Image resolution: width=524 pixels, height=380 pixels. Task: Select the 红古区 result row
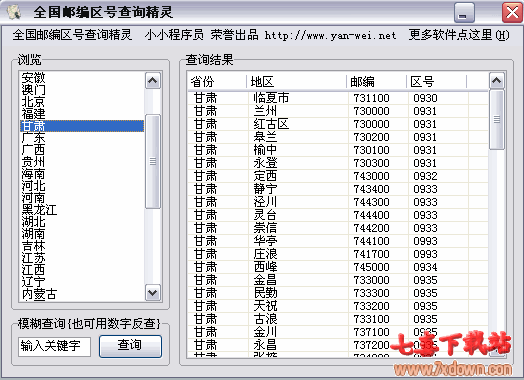pyautogui.click(x=338, y=124)
